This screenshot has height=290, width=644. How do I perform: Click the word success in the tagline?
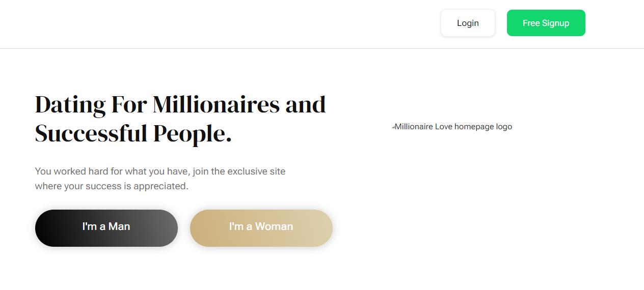pyautogui.click(x=103, y=186)
